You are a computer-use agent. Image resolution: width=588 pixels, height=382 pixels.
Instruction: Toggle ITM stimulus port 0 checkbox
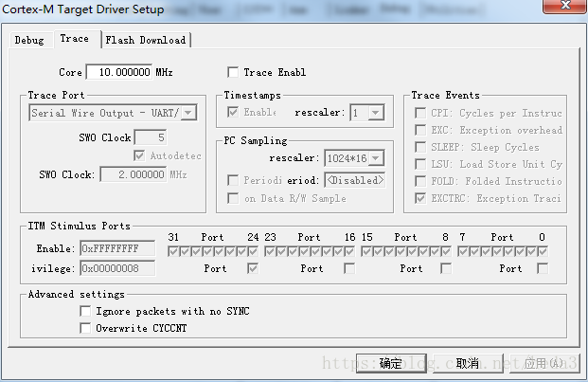coord(543,251)
